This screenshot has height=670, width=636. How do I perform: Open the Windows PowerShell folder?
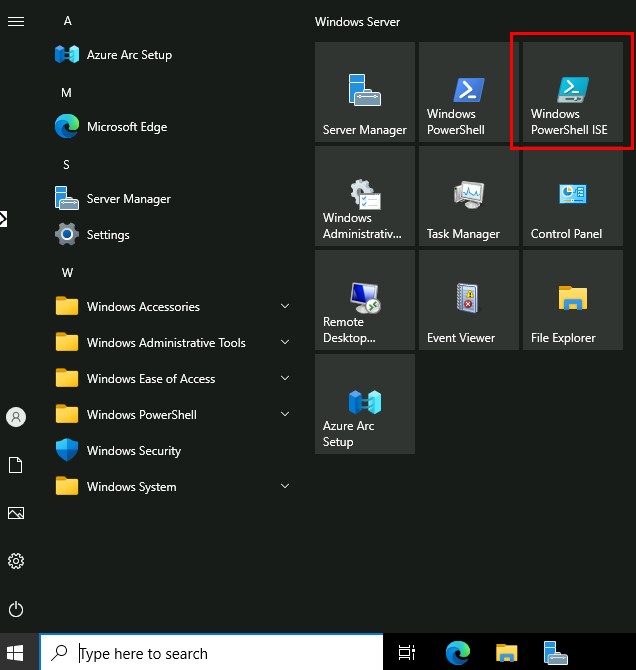173,414
